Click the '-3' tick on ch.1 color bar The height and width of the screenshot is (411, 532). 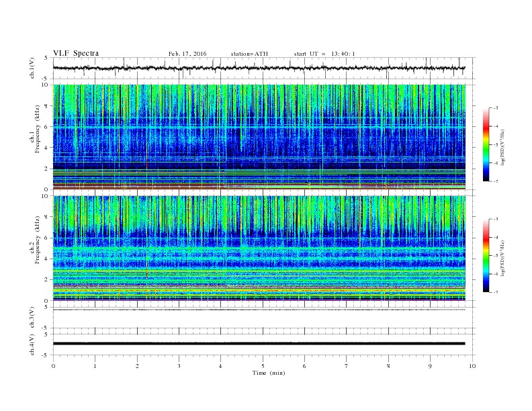(x=495, y=108)
